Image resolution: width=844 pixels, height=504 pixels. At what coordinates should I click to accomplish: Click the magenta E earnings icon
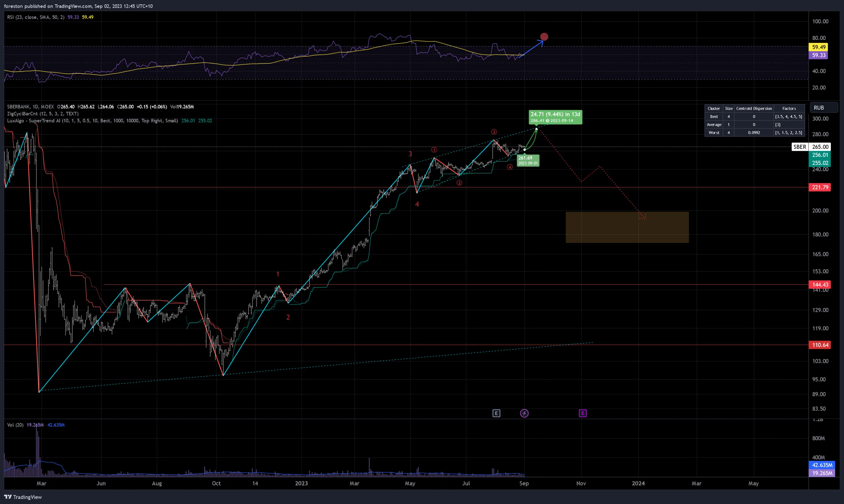point(583,413)
